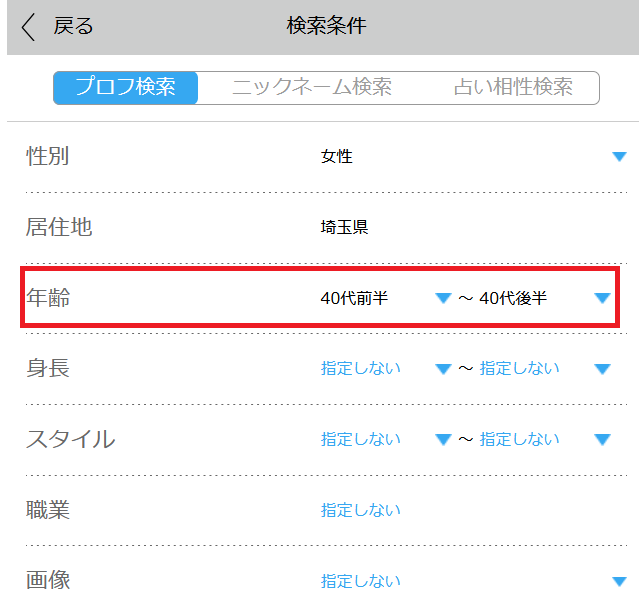Open the maximum age dropdown showing 40代後半

pos(513,298)
